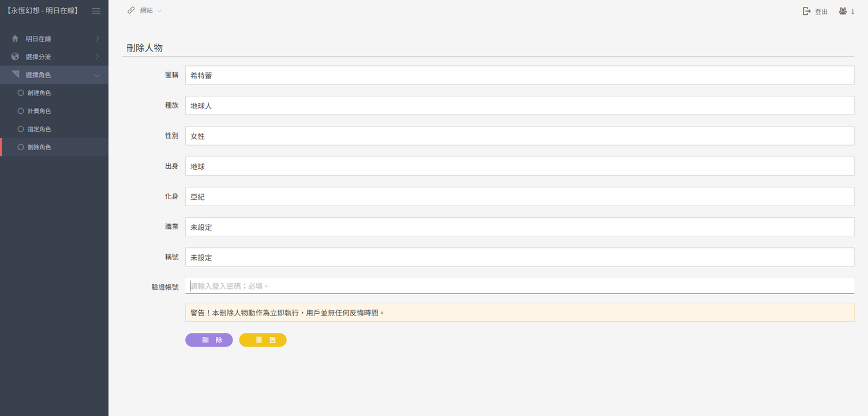Screen dimensions: 868x416
Task: Collapse the 選擇角色 submenu chevron
Action: coord(97,75)
